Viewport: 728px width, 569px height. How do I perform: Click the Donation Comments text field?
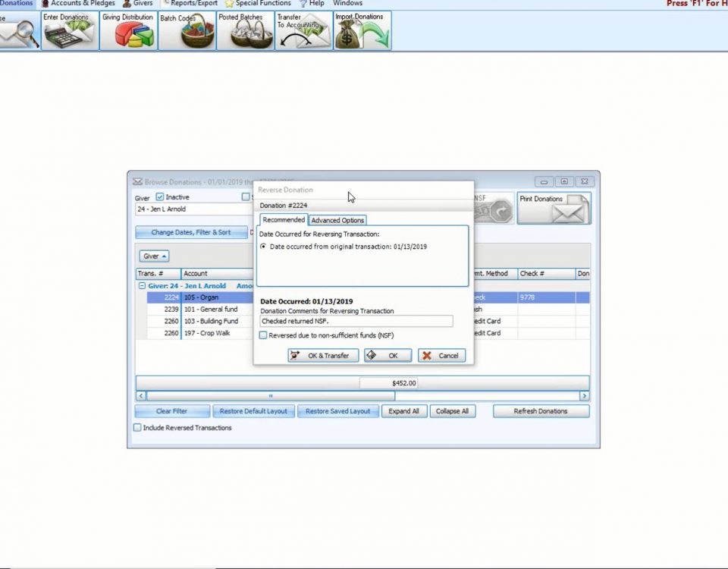(356, 322)
